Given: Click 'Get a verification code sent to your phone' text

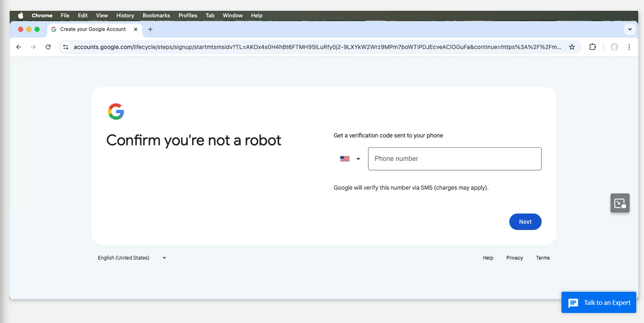Looking at the screenshot, I should click(388, 135).
